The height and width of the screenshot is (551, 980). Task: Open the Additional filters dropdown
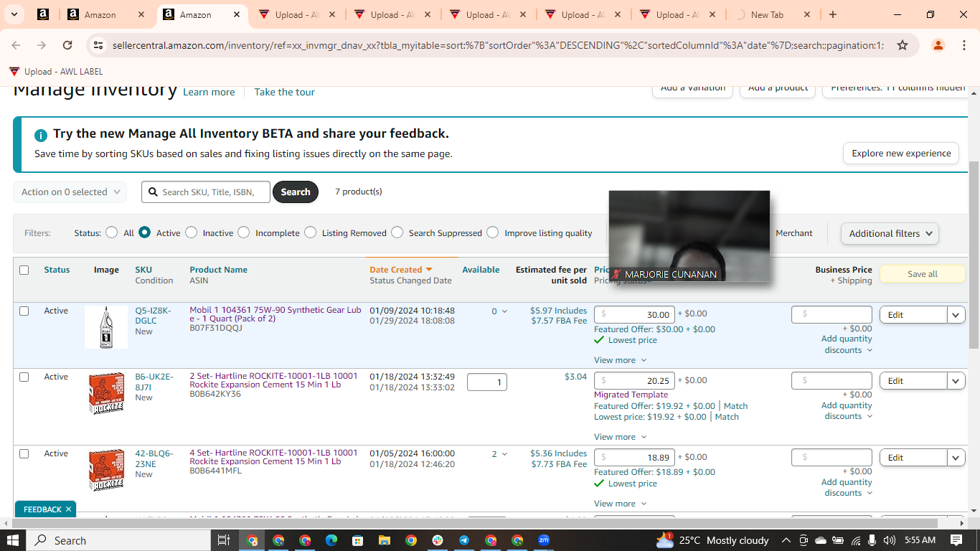coord(890,233)
